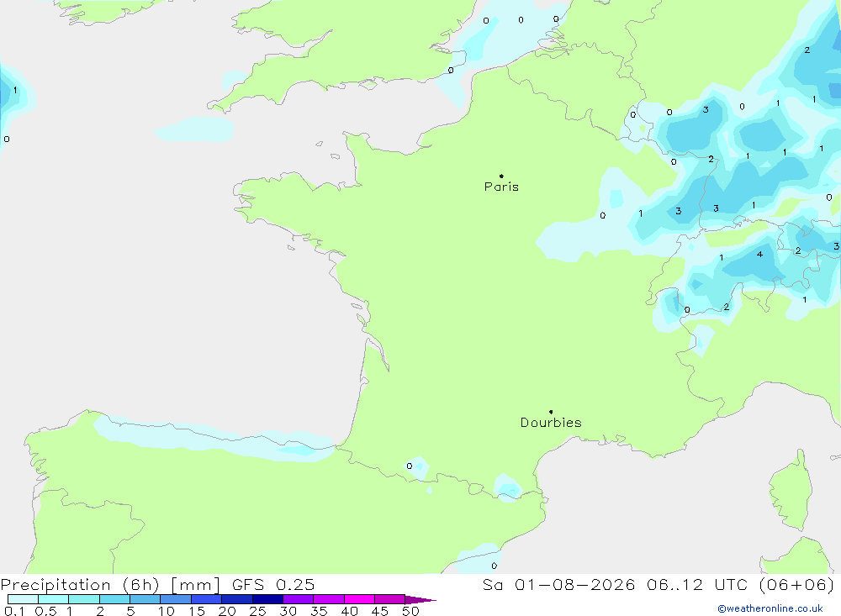Select the Dourbies location dot marker
Screen dimensions: 841x616
click(551, 412)
